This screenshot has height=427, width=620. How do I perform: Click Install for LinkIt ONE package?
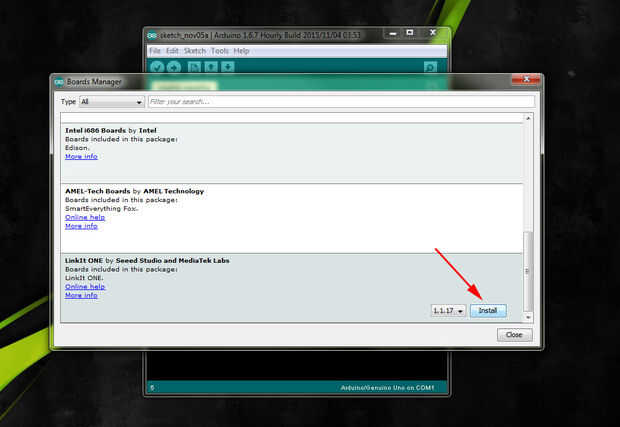tap(488, 311)
